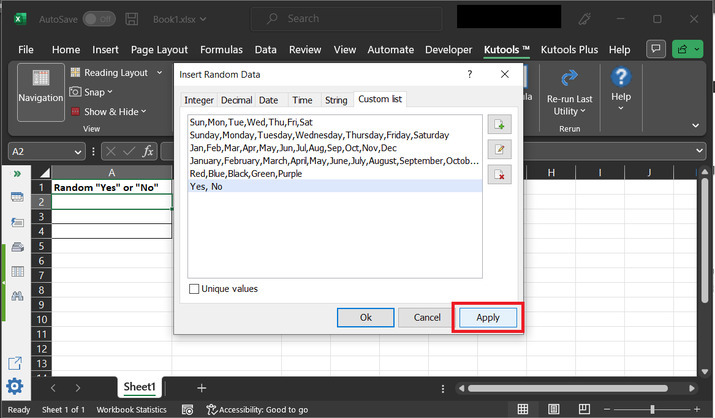Viewport: 715px width, 418px height.
Task: Enable the Unique values checkbox
Action: (194, 289)
